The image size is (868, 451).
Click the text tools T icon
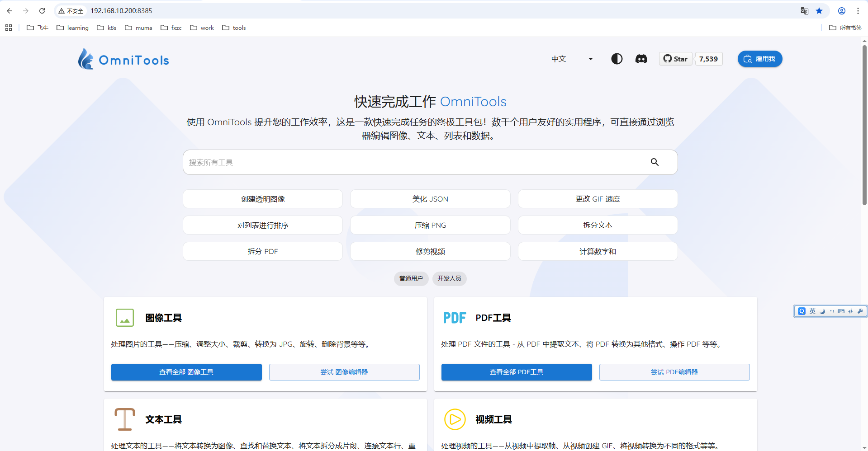click(125, 419)
